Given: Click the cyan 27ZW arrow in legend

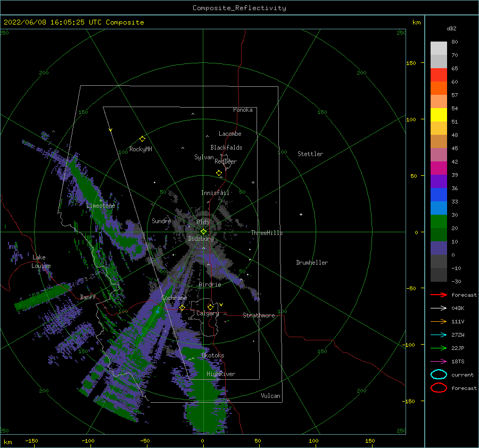Looking at the screenshot, I should point(439,335).
